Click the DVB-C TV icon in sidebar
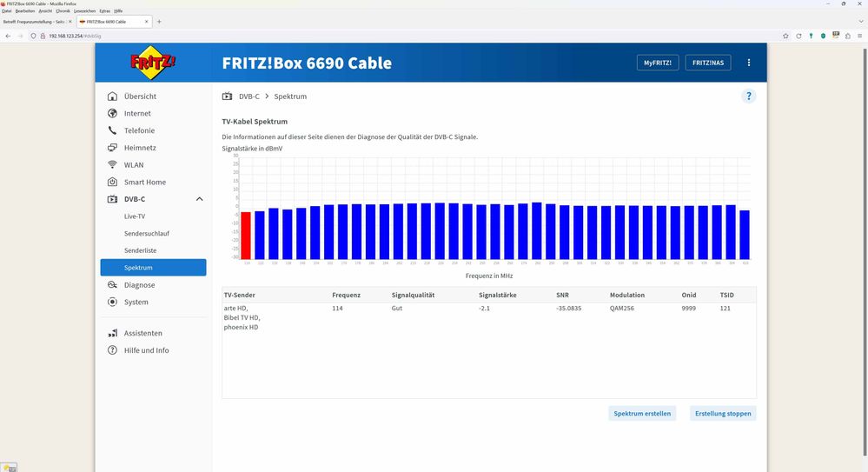Image resolution: width=868 pixels, height=472 pixels. point(112,199)
